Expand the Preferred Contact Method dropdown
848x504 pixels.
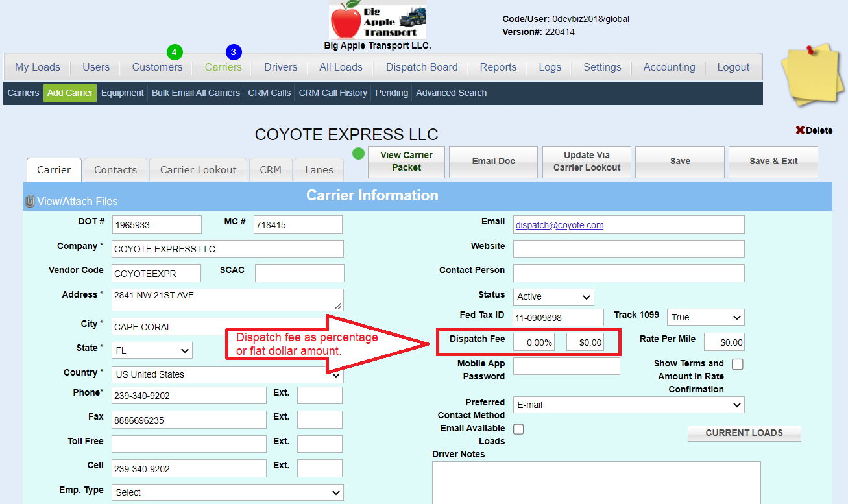coord(629,405)
